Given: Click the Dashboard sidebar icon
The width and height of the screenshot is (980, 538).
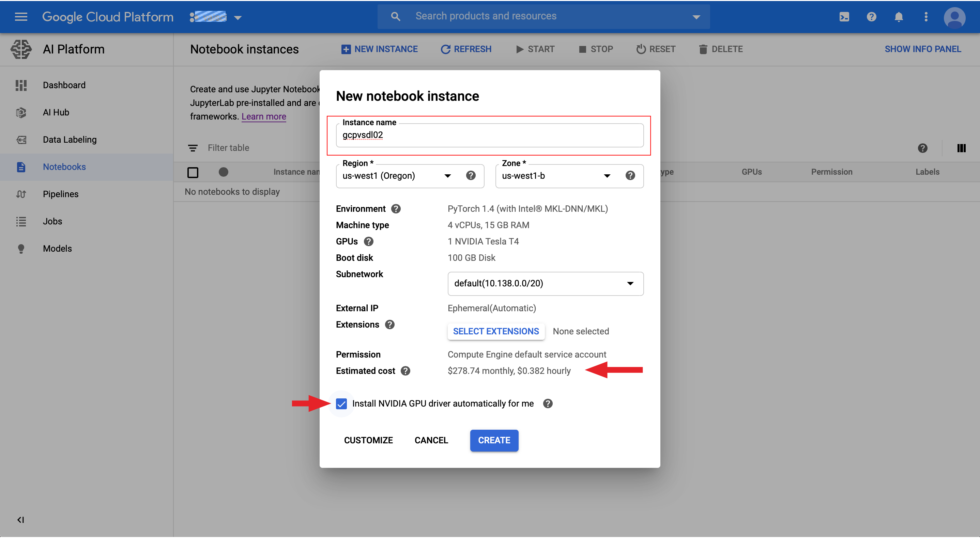Looking at the screenshot, I should pyautogui.click(x=21, y=85).
